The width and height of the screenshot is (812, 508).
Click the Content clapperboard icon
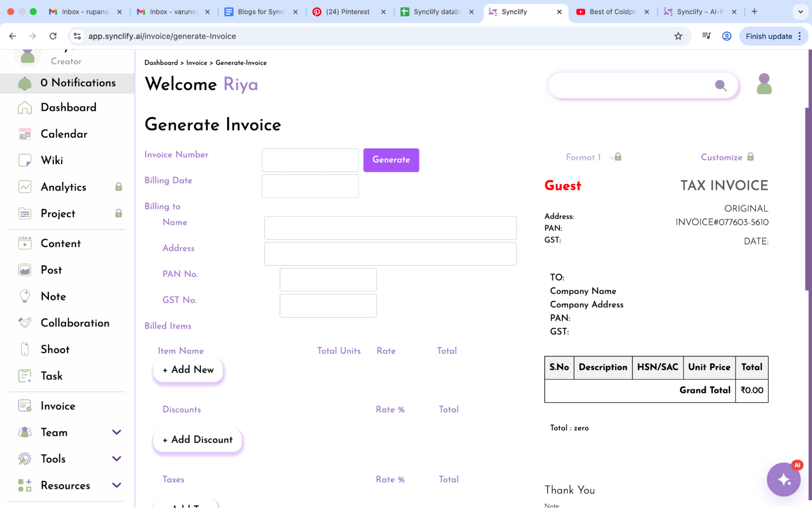tap(25, 243)
